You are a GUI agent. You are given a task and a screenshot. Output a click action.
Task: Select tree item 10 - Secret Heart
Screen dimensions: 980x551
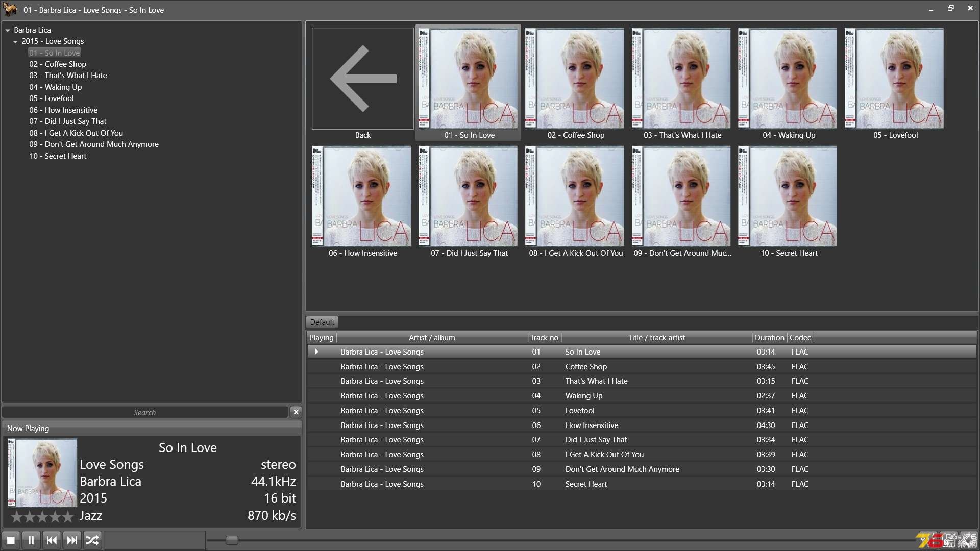pos(58,156)
